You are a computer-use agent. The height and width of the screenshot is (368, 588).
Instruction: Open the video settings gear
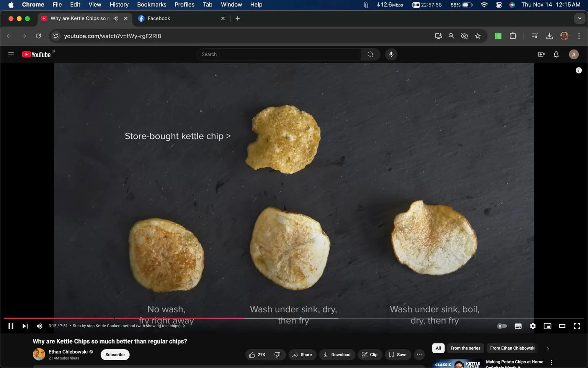[532, 326]
